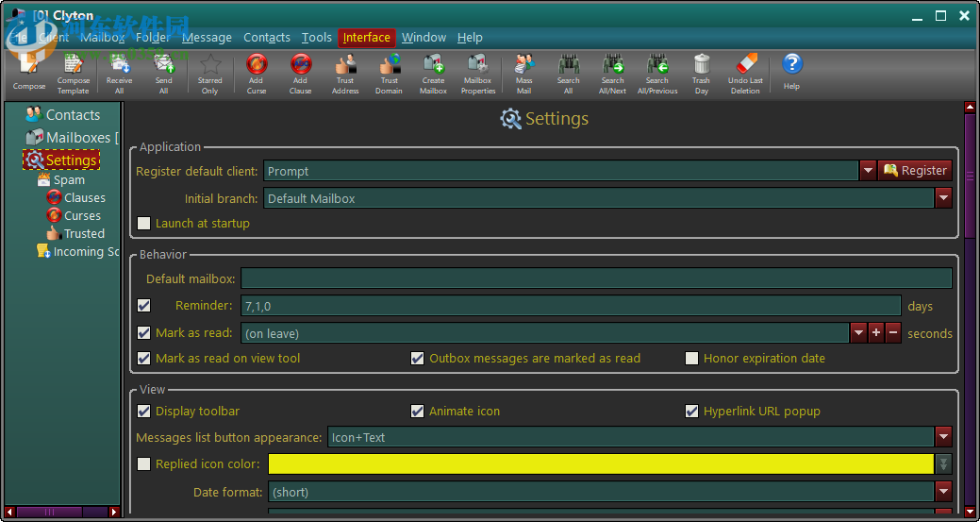Screen dimensions: 980x522
Task: Open the Date format dropdown
Action: coord(943,492)
